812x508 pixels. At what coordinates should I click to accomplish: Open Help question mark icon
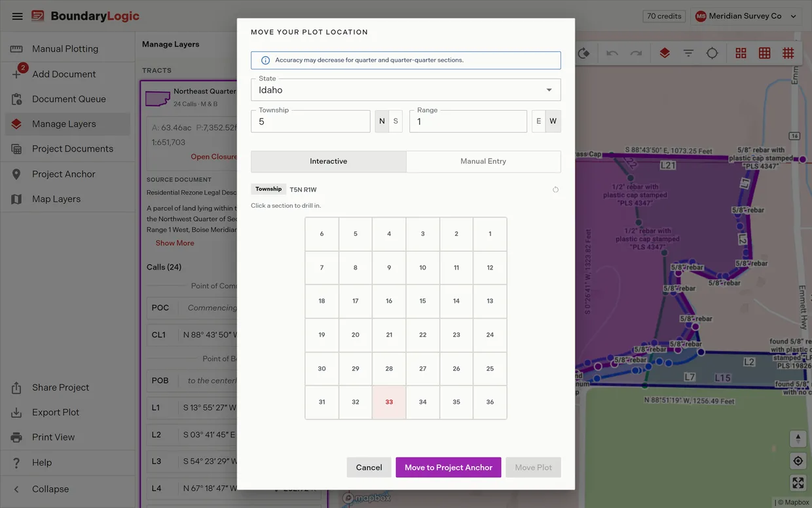(x=16, y=462)
